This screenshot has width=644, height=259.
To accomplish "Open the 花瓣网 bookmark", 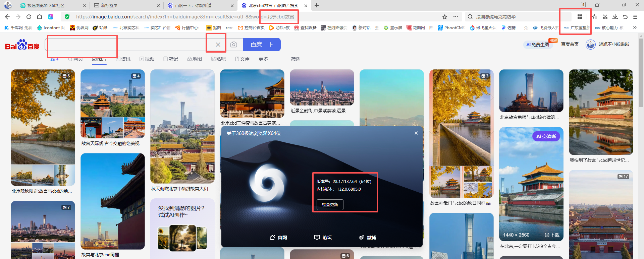I will [x=420, y=27].
